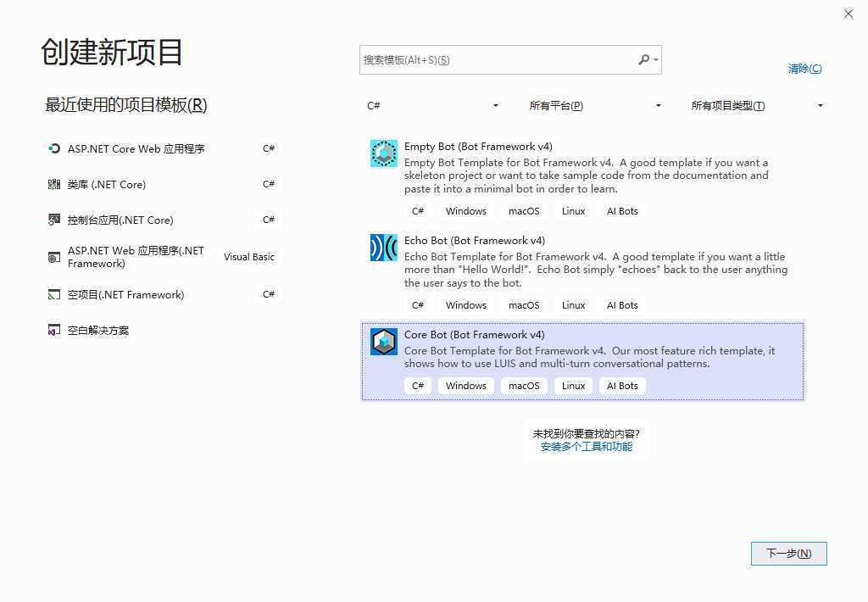The height and width of the screenshot is (602, 868).
Task: Click the Empty Bot template description text
Action: (x=587, y=176)
